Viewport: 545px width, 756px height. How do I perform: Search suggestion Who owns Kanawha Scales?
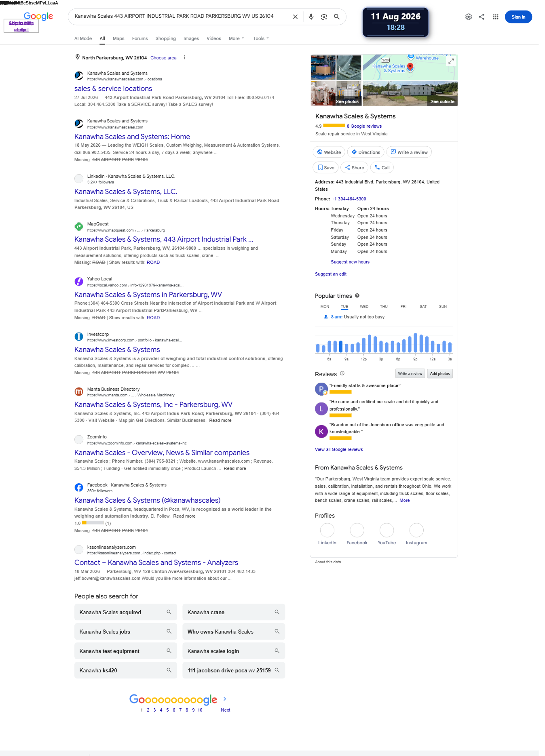(234, 632)
